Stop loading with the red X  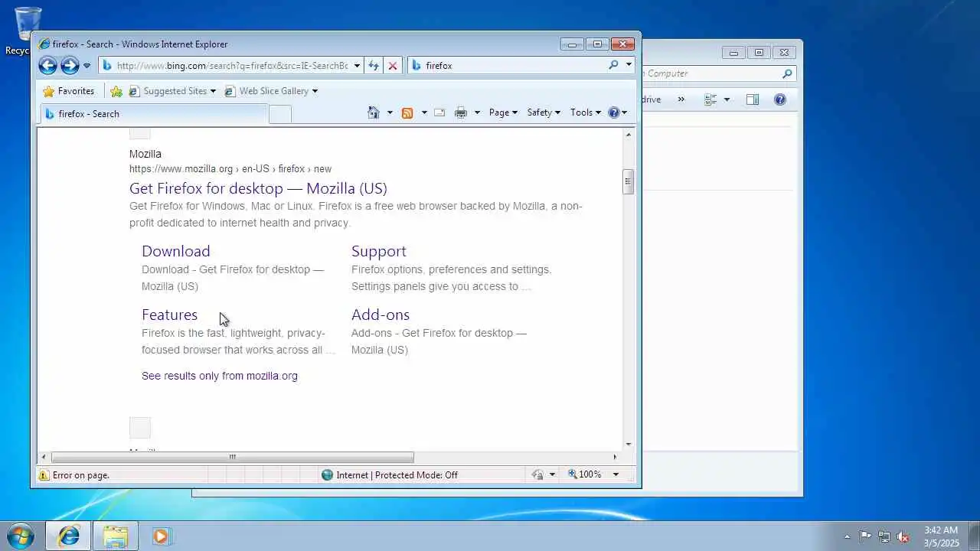393,66
